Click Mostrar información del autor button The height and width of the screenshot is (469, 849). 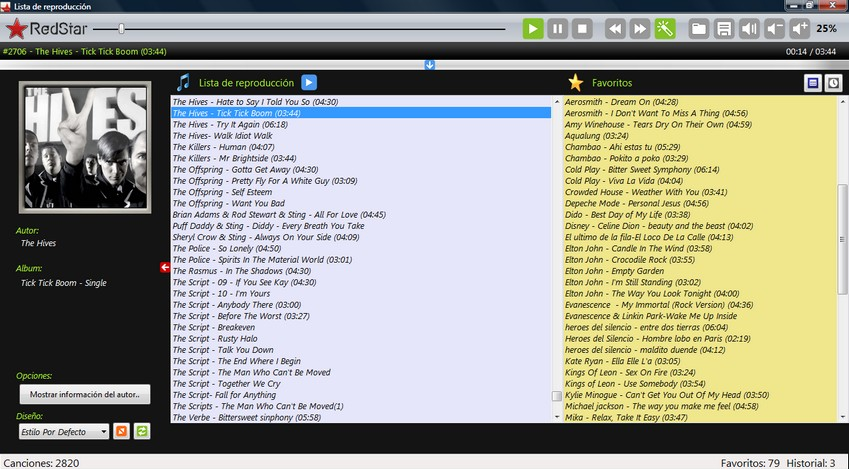(x=85, y=394)
